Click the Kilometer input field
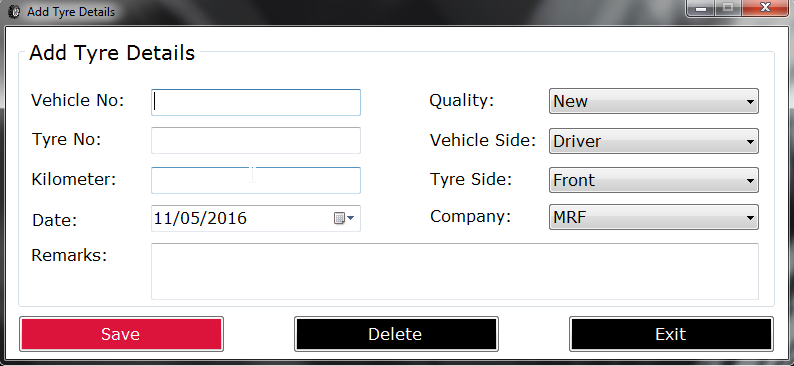 point(256,180)
